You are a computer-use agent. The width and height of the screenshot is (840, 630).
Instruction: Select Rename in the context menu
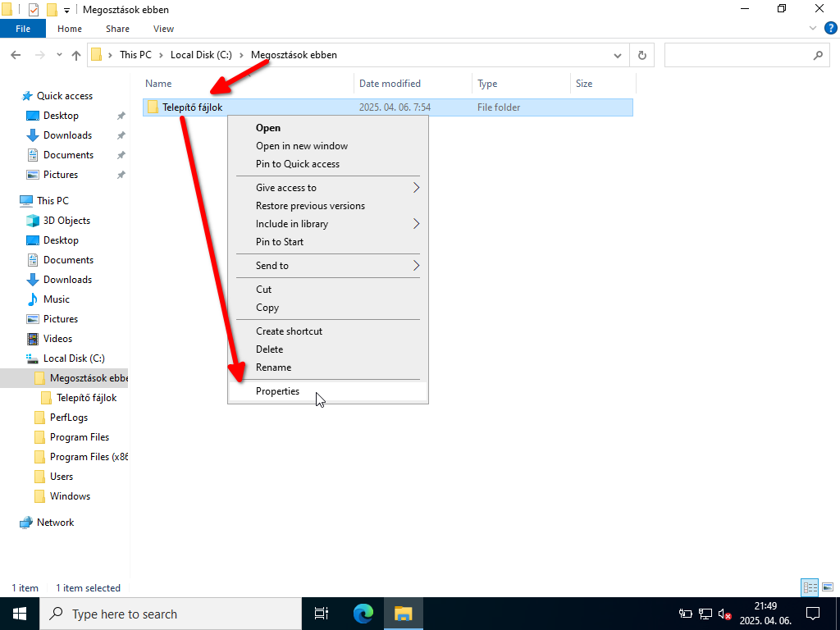point(273,367)
